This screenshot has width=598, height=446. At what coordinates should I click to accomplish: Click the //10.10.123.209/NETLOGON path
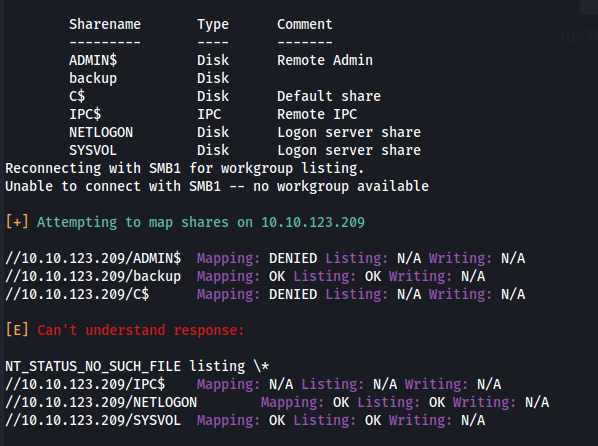[x=101, y=402]
